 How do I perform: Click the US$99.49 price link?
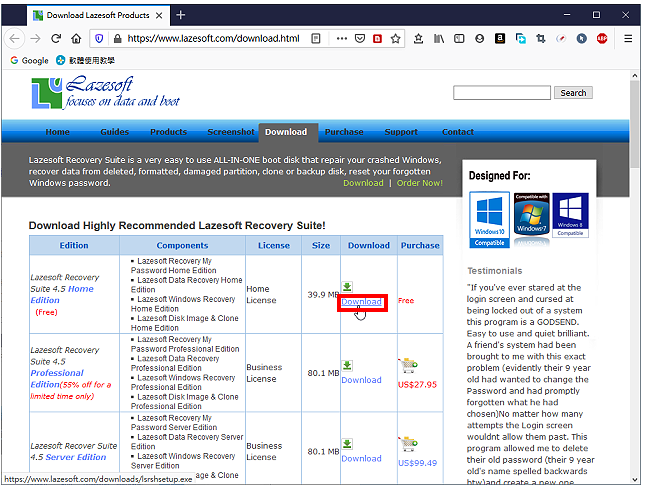tap(417, 463)
